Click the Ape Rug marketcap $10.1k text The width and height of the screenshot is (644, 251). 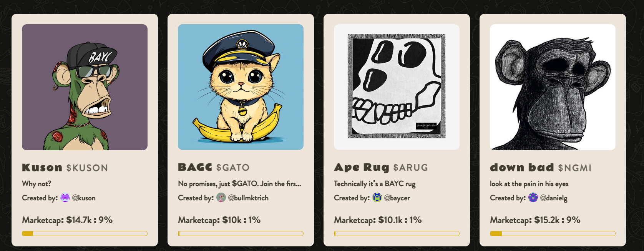(x=390, y=220)
